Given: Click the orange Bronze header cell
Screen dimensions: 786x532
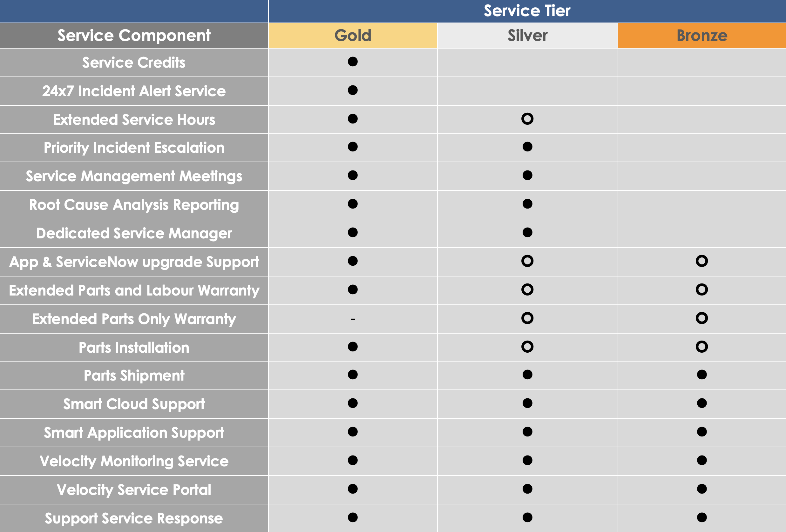Looking at the screenshot, I should coord(702,36).
